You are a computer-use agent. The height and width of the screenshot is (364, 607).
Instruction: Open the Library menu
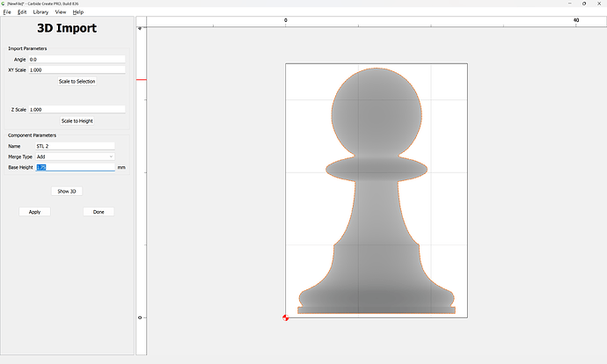[x=40, y=12]
